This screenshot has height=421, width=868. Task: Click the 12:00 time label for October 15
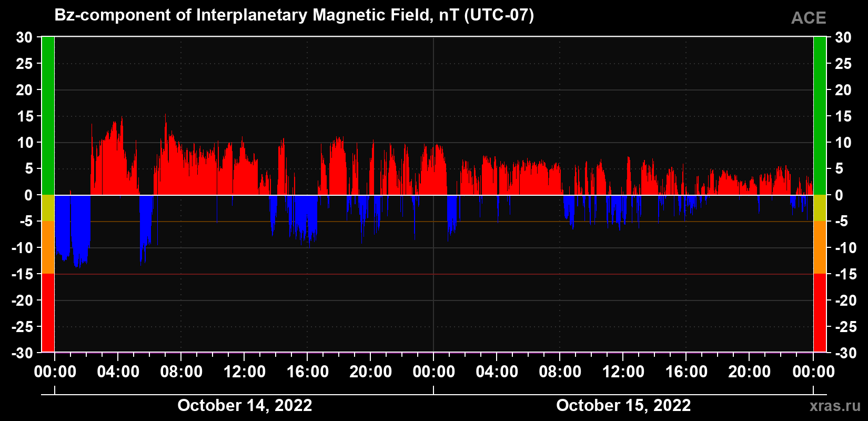tap(623, 372)
